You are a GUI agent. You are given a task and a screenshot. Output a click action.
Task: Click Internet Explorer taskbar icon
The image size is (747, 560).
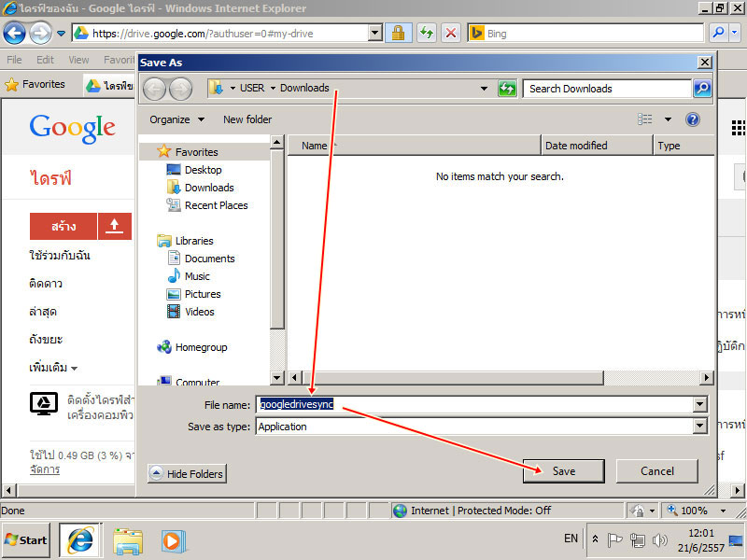[80, 540]
